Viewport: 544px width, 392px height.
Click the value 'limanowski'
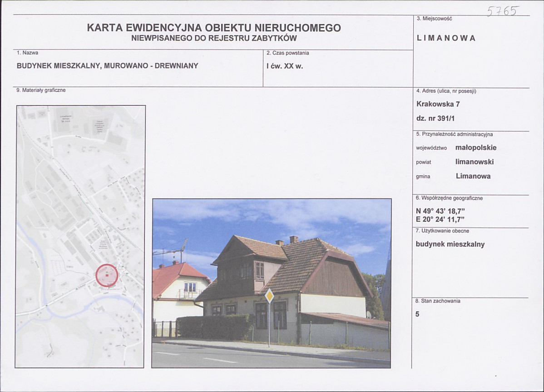tap(474, 162)
